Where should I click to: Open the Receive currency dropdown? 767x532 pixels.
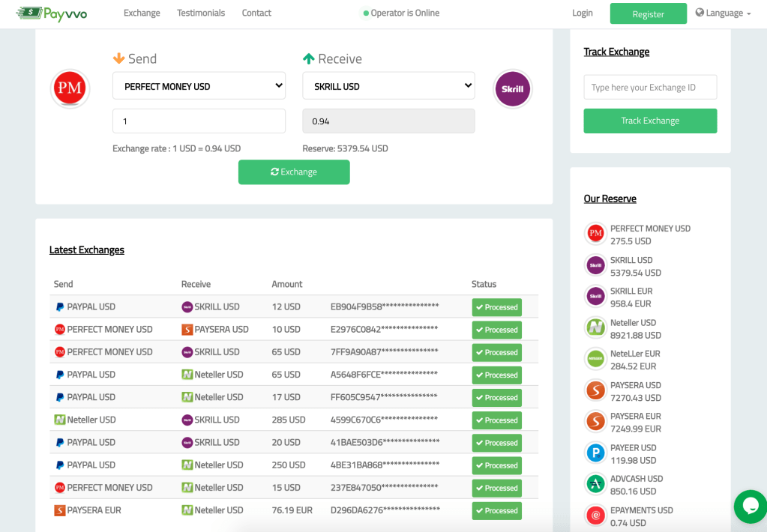pyautogui.click(x=388, y=86)
